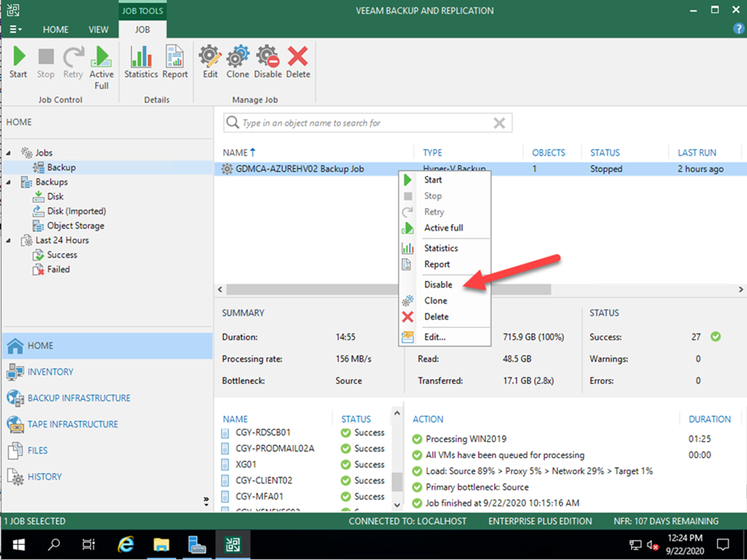The height and width of the screenshot is (560, 747).
Task: Switch to the HOME ribbon tab
Action: click(55, 30)
